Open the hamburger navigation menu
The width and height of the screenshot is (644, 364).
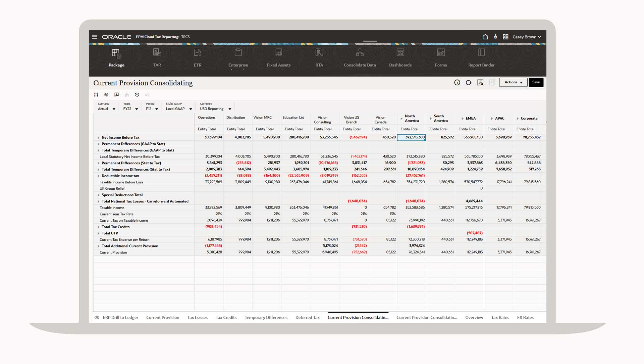coord(95,37)
